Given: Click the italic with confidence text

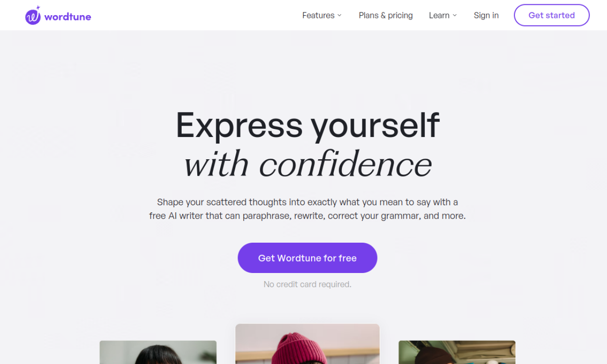Looking at the screenshot, I should coord(307,164).
